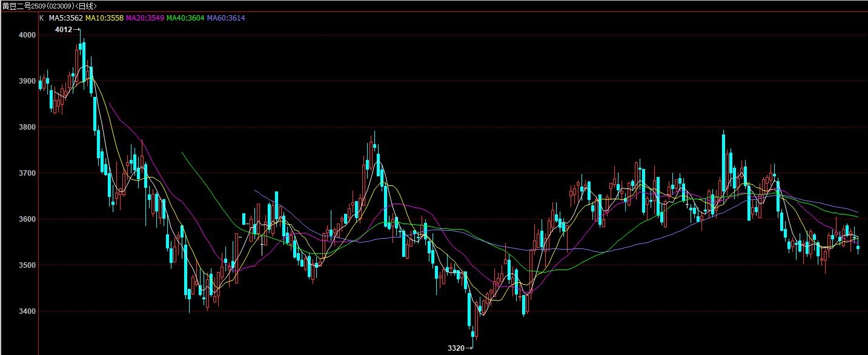Select the MA10:3558 indicator label

click(104, 18)
